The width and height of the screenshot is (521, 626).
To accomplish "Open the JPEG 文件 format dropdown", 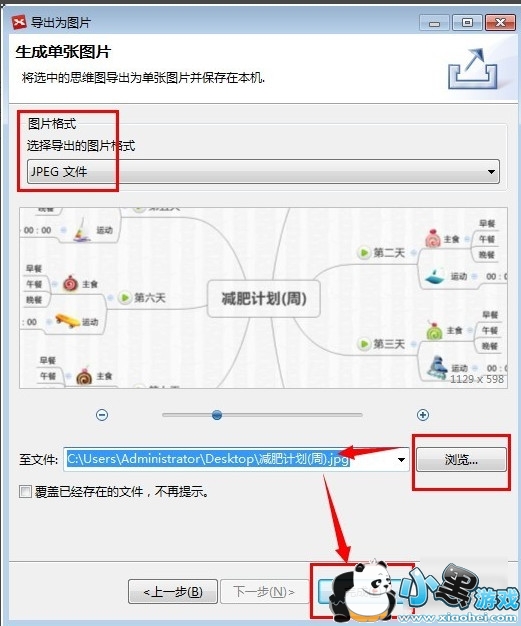I will (263, 172).
